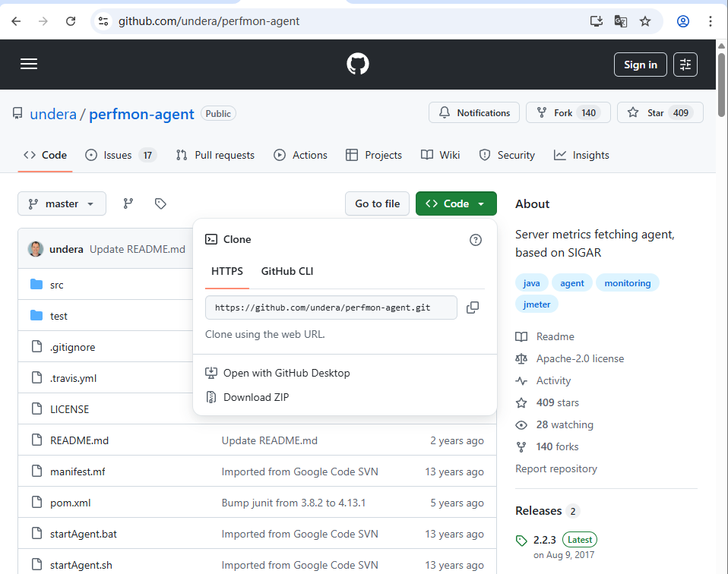
Task: Open GitHub hamburger navigation menu
Action: coord(29,64)
